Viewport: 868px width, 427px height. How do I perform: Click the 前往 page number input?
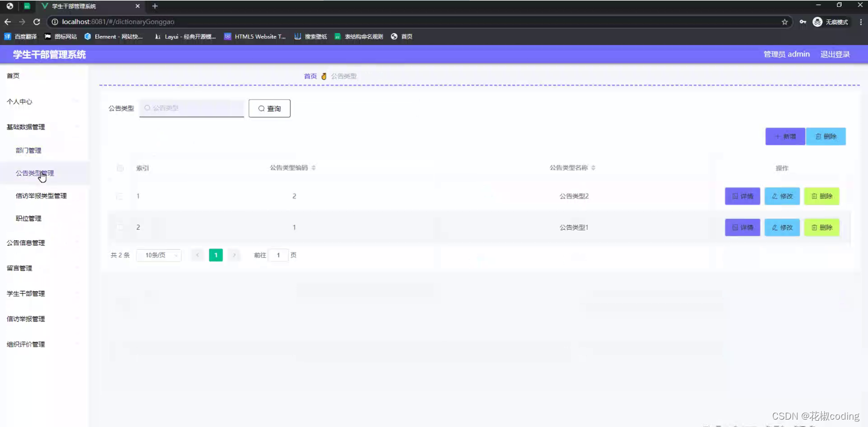(278, 255)
